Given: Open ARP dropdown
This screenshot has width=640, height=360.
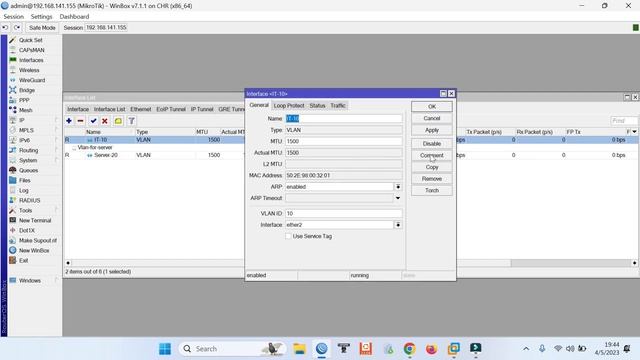Looking at the screenshot, I should tap(398, 187).
